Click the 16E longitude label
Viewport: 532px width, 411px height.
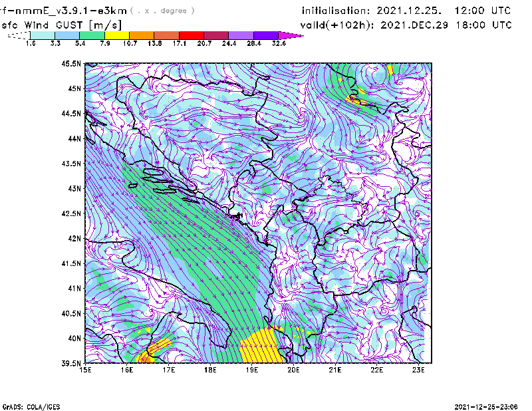tap(127, 370)
